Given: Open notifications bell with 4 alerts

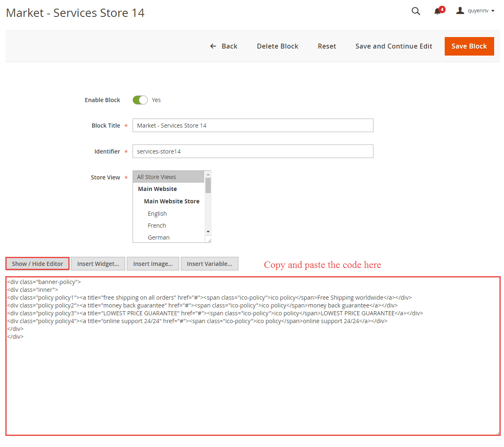Looking at the screenshot, I should [x=438, y=11].
